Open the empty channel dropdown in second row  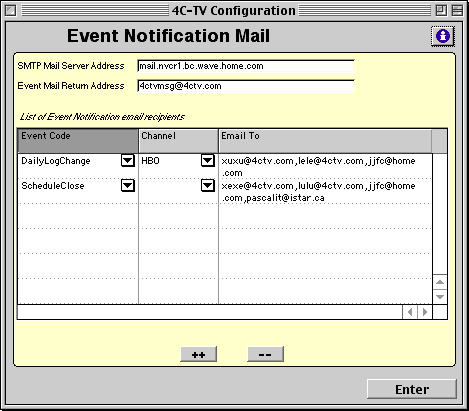pyautogui.click(x=208, y=186)
